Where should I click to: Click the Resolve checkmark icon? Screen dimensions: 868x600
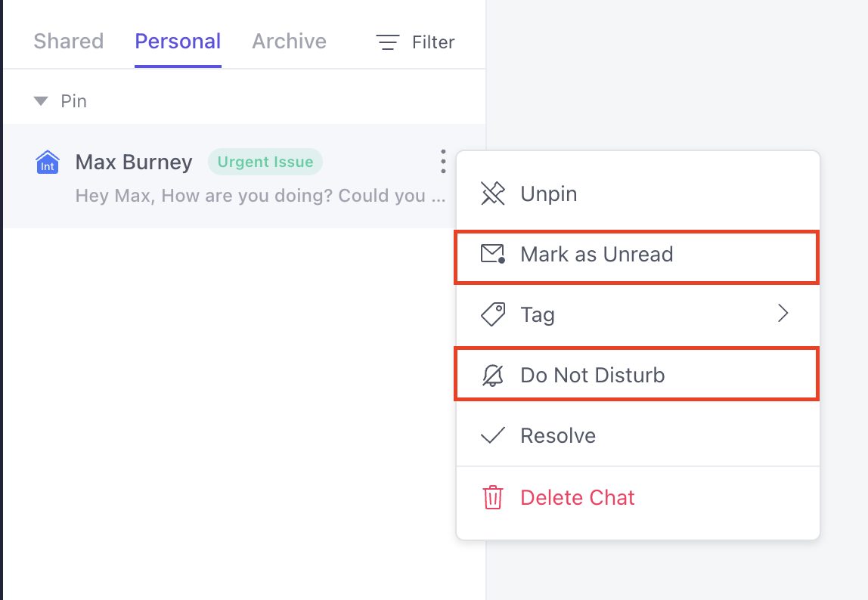point(493,435)
